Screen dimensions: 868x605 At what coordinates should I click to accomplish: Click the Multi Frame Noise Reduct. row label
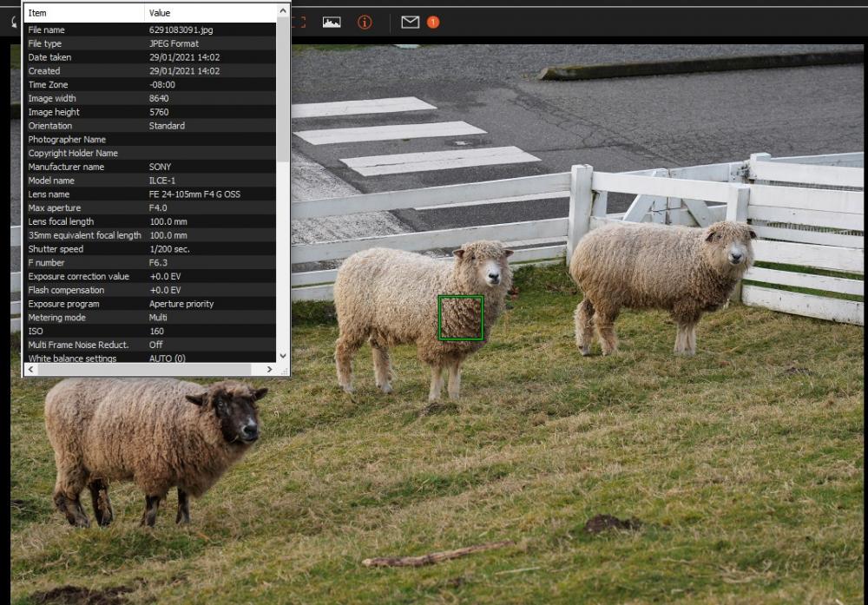(79, 345)
